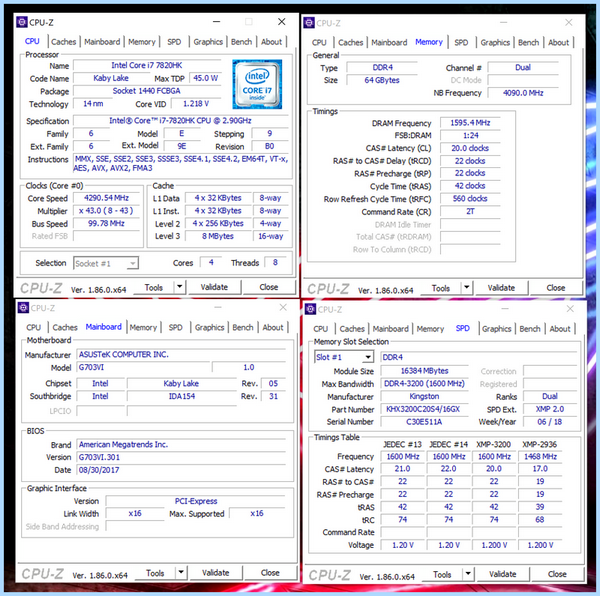600x596 pixels.
Task: Close the top-left CPU-Z window with X
Action: tap(282, 22)
